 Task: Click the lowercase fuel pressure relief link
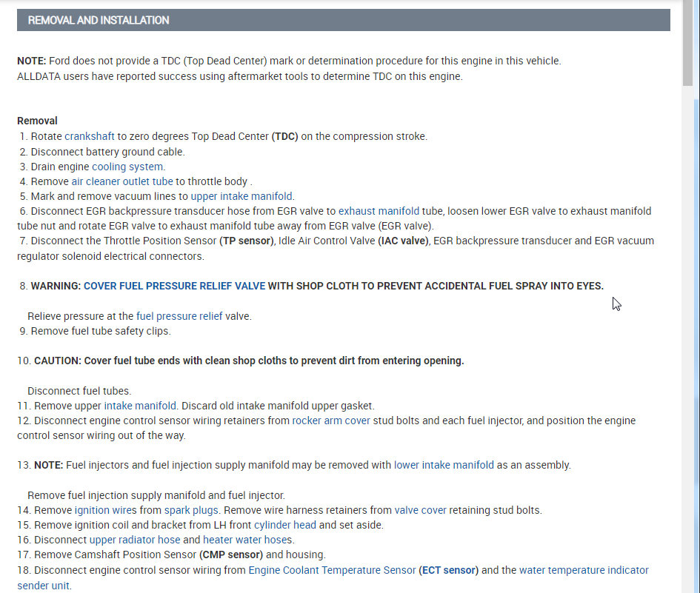[179, 316]
